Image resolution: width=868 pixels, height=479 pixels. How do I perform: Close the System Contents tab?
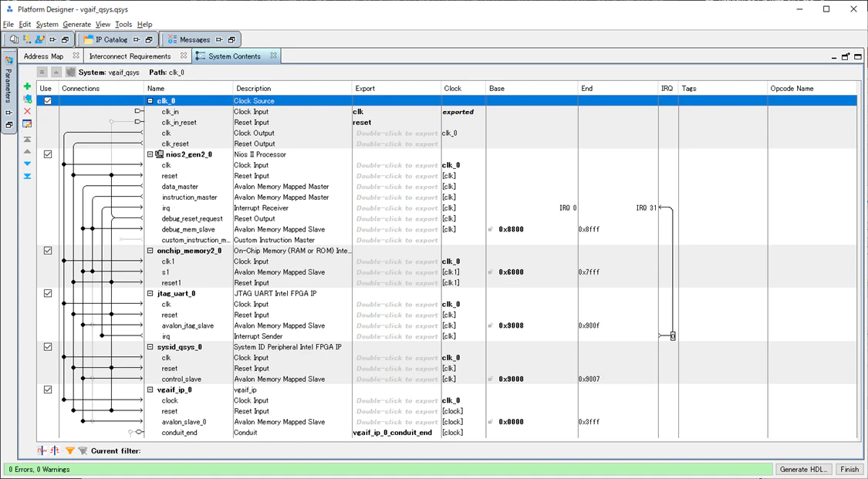point(273,56)
